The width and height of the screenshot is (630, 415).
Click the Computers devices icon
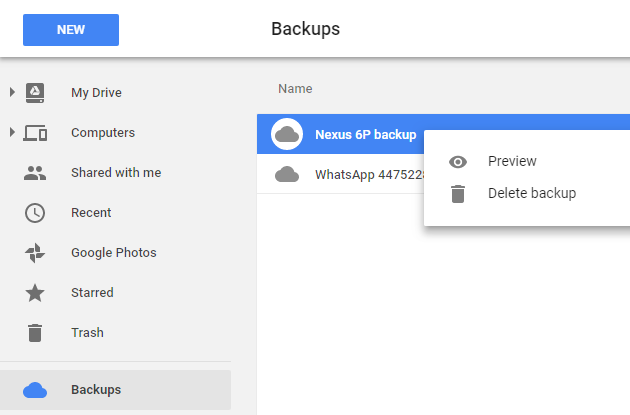(x=35, y=133)
